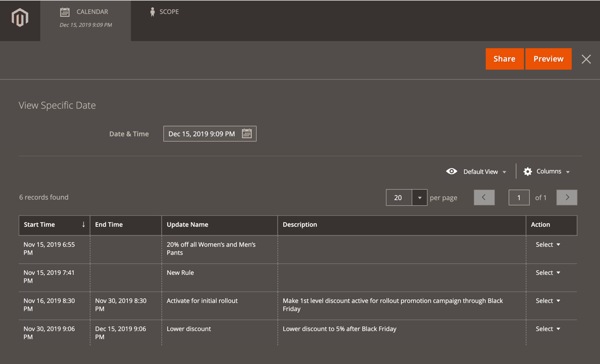Image resolution: width=600 pixels, height=364 pixels.
Task: Click start time 'Nov 15, 2019 7:41 PM'
Action: (x=49, y=276)
